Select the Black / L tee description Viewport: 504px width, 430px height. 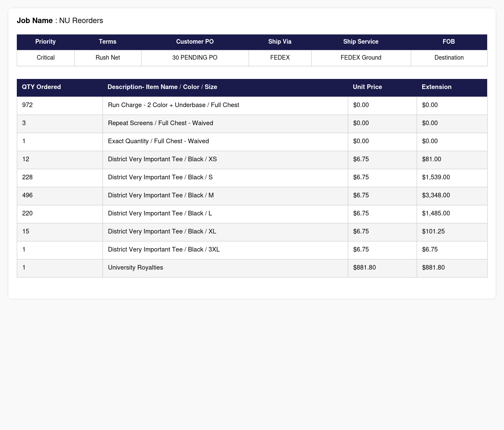[160, 214]
